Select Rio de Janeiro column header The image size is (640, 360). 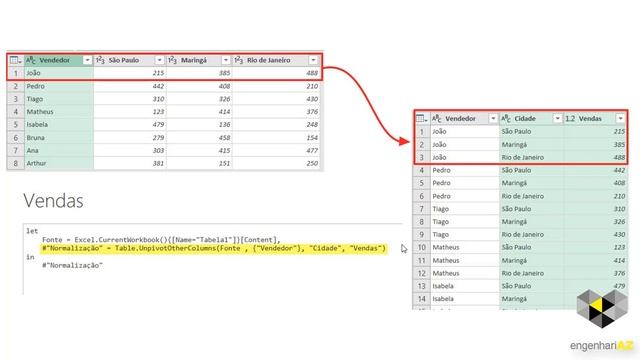[276, 60]
